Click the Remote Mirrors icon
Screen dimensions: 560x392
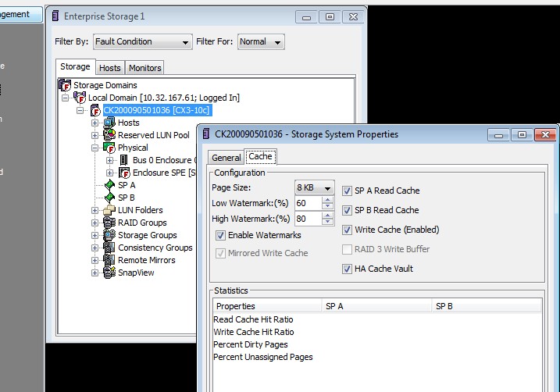(x=109, y=260)
